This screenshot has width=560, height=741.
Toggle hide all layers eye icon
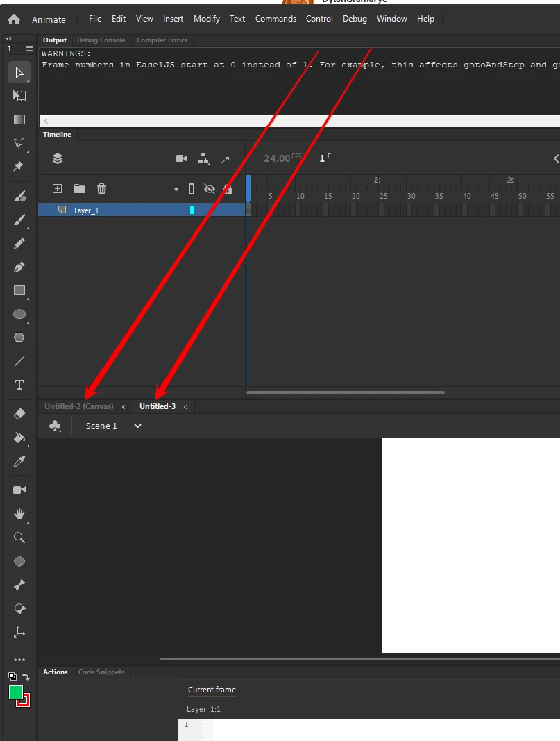(x=209, y=189)
